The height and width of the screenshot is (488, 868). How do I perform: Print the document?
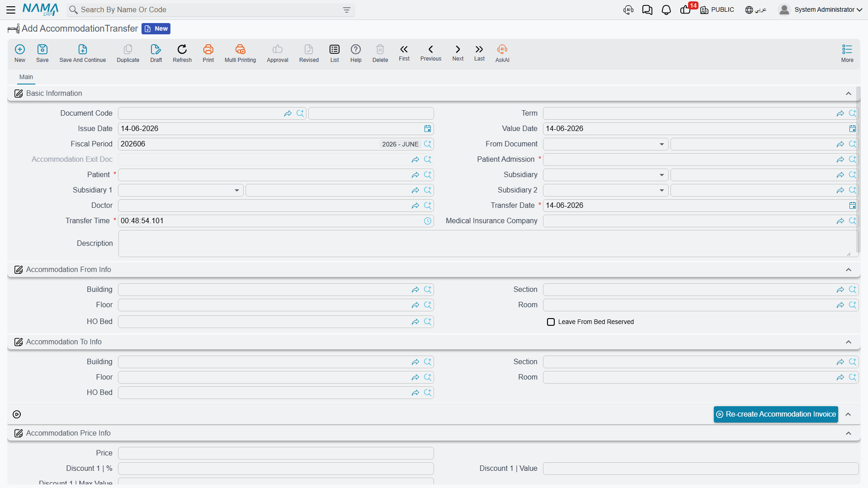pyautogui.click(x=208, y=53)
